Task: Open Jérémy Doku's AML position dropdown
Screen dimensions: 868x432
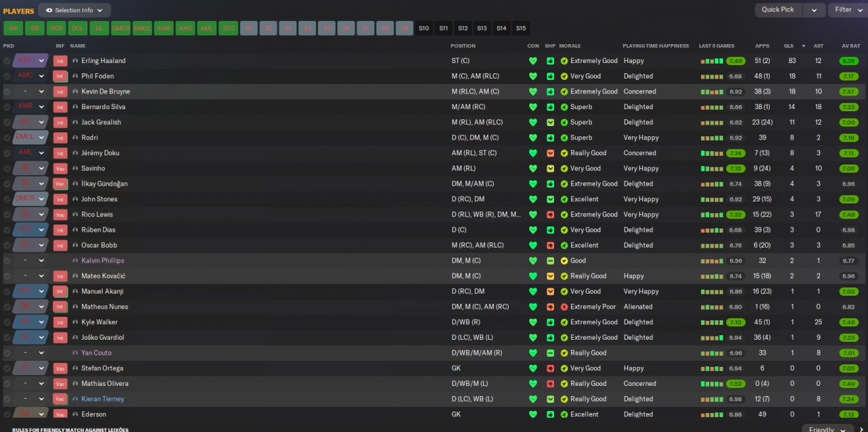Action: pos(41,153)
